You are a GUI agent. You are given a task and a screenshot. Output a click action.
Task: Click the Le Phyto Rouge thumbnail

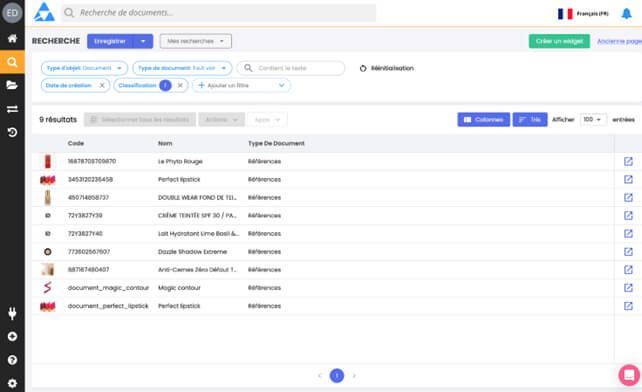point(47,161)
